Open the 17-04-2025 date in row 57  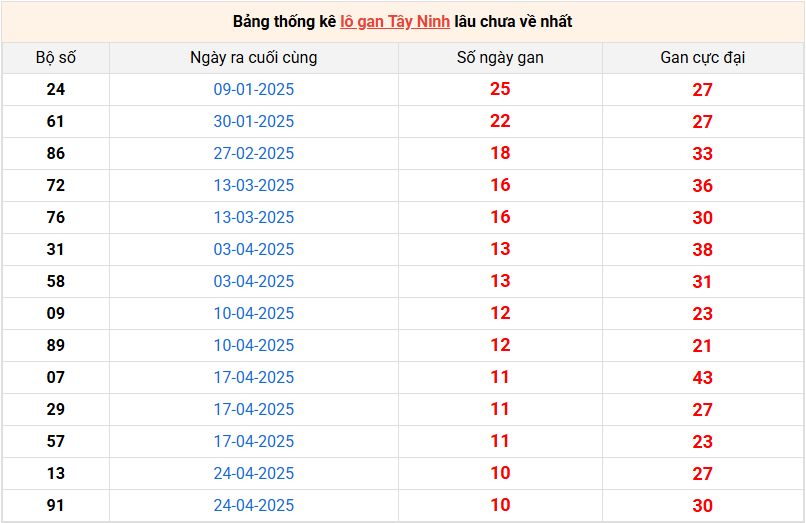(253, 441)
